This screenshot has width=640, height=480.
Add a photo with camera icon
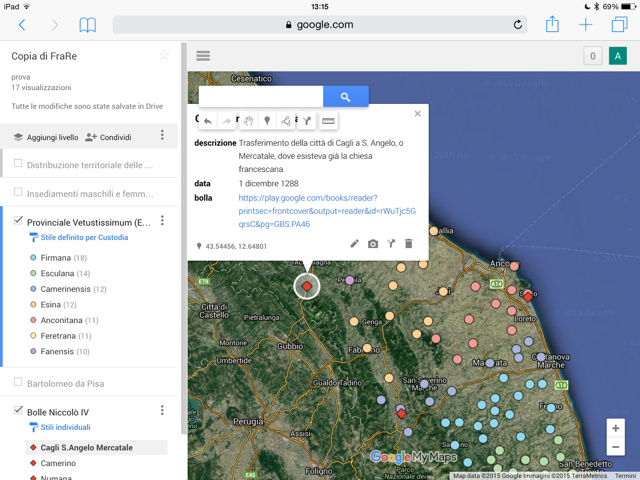373,244
